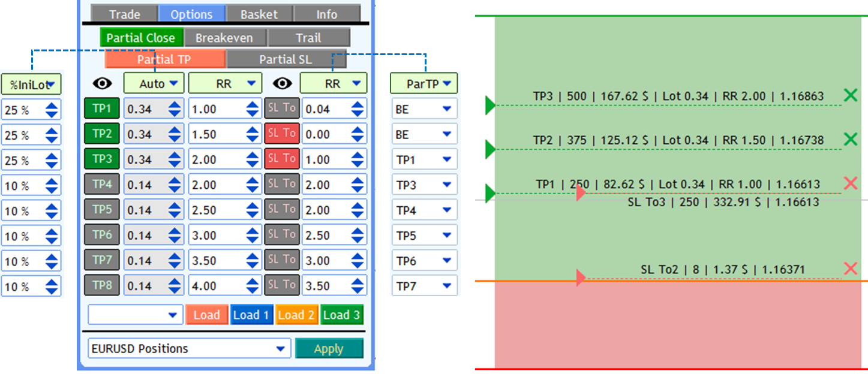This screenshot has height=386, width=868.
Task: Adjust the TP8 RR 4.00 stepper
Action: pos(253,286)
